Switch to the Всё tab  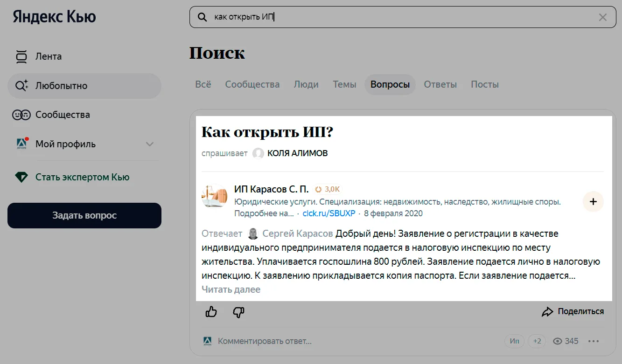203,84
